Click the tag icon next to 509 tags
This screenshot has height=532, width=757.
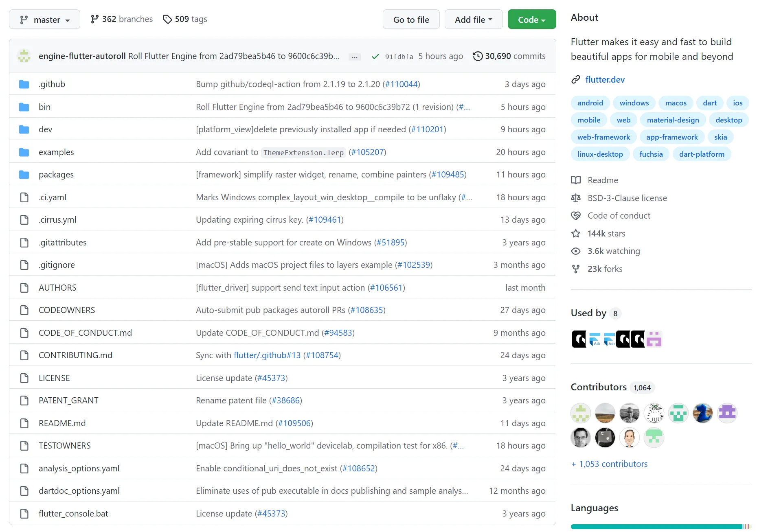pyautogui.click(x=167, y=19)
